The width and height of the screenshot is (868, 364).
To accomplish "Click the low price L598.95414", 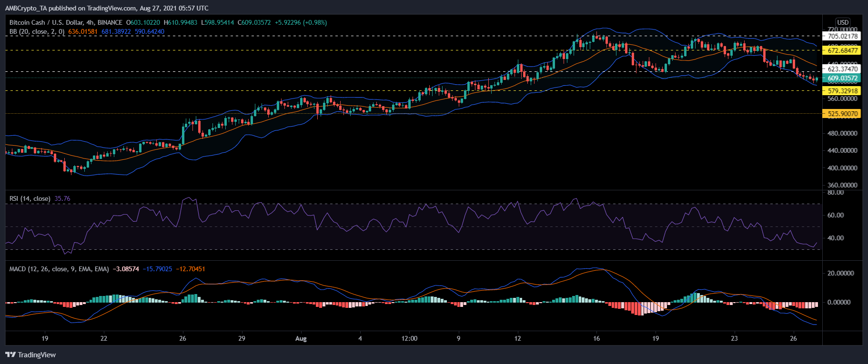I will [x=218, y=22].
